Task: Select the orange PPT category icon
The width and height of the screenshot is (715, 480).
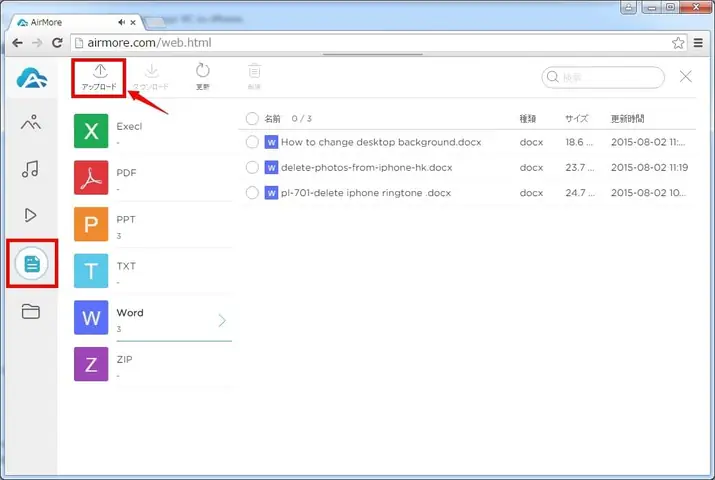Action: tap(91, 224)
